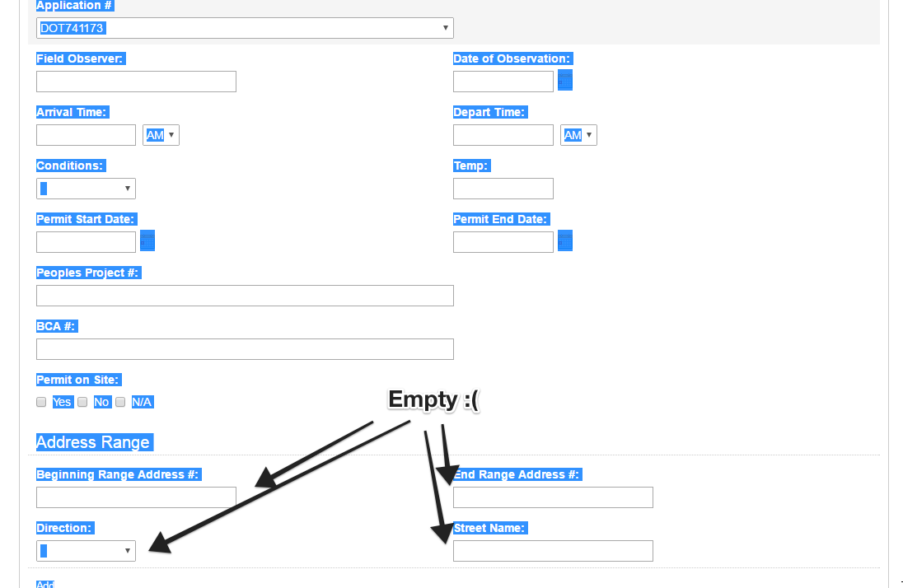Select the Peoples Project # field
The image size is (903, 588).
245,296
